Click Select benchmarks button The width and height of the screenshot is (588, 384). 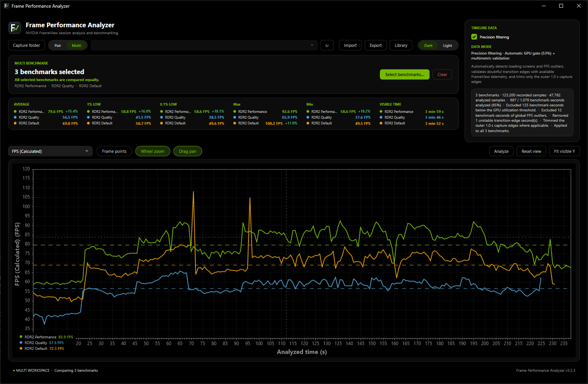click(404, 74)
